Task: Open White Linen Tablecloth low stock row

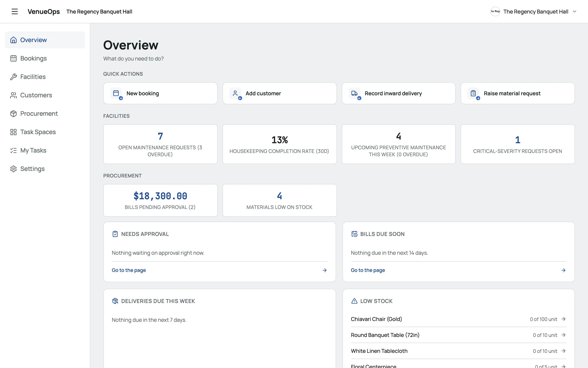Action: [459, 351]
